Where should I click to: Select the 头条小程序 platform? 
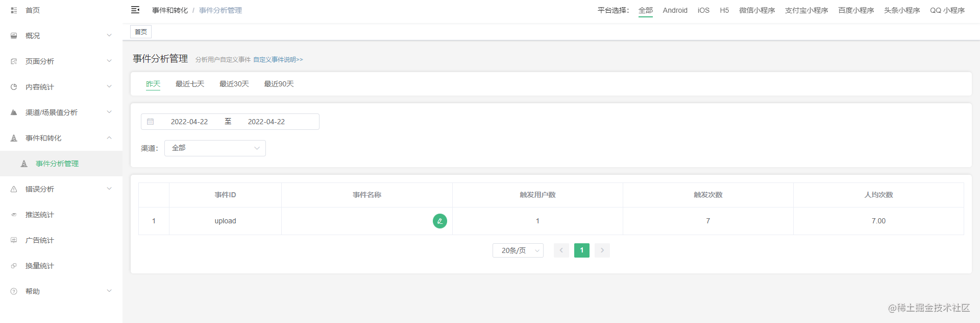[x=902, y=10]
